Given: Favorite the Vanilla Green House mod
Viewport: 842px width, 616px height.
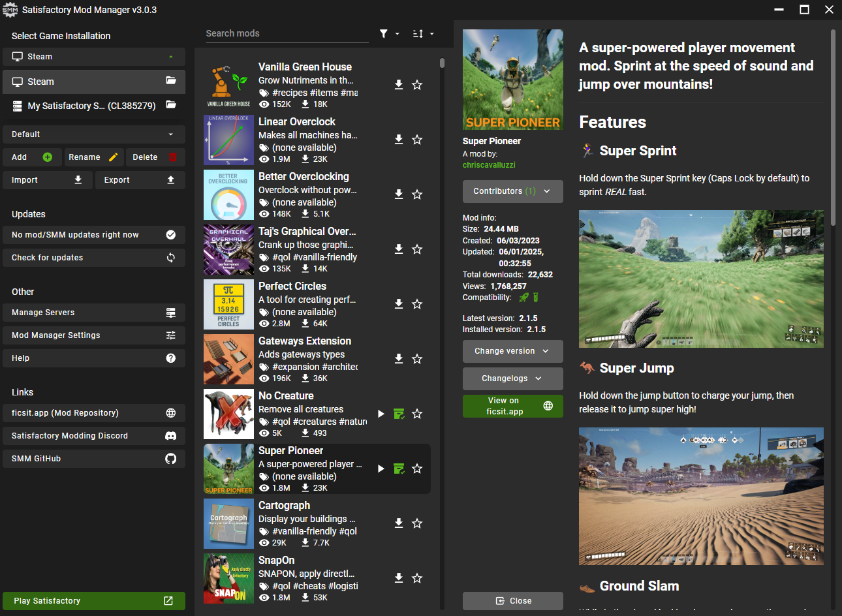Looking at the screenshot, I should 418,85.
